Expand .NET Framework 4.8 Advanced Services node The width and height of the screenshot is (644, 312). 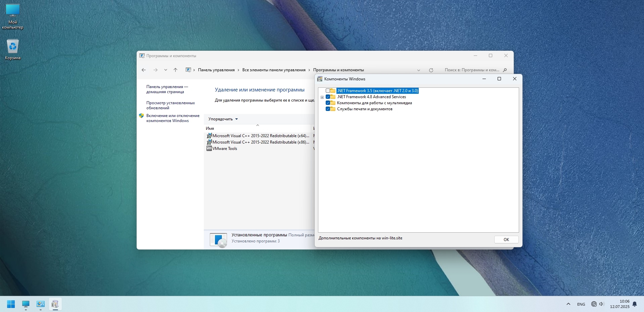[x=322, y=97]
